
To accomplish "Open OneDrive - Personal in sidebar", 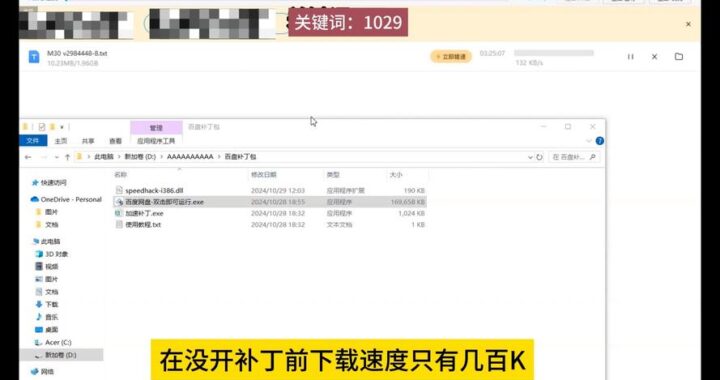I will (71, 199).
